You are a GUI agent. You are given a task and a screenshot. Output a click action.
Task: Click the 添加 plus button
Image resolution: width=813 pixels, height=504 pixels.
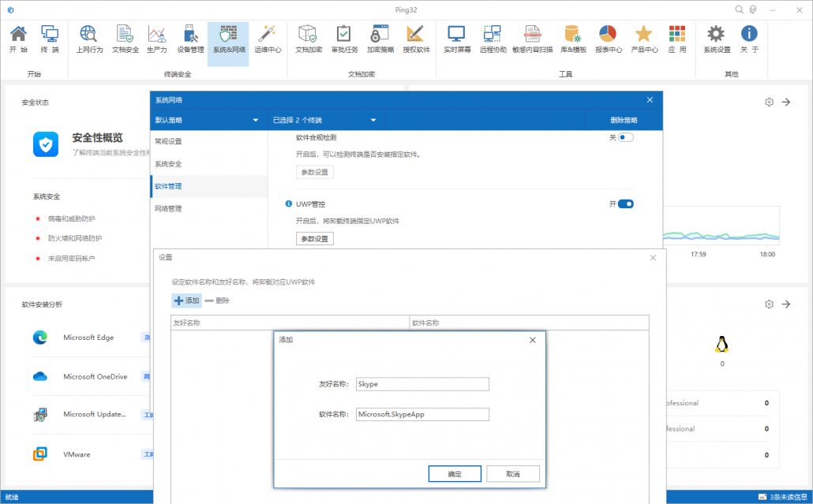click(x=186, y=301)
